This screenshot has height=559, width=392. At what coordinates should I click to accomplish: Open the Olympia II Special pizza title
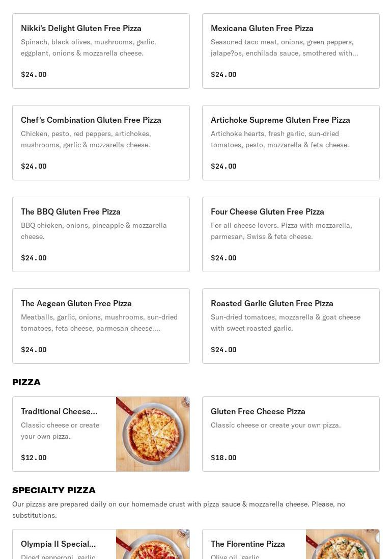coord(58,544)
